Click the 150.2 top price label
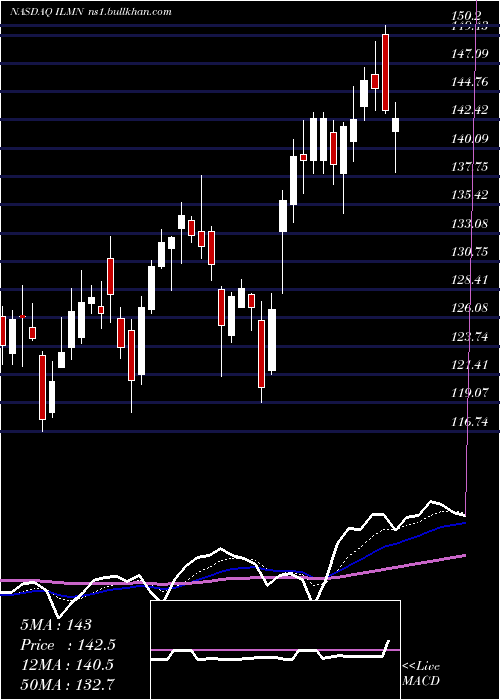The image size is (500, 700). click(467, 17)
